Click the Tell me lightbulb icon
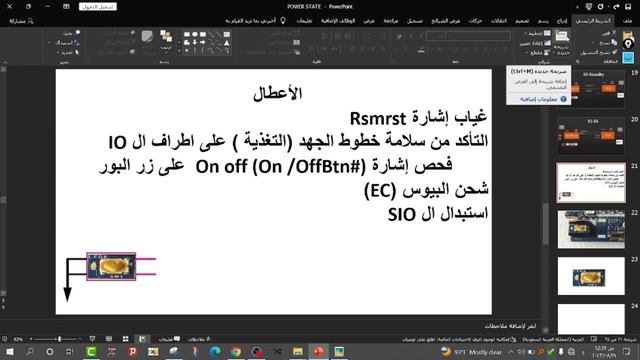This screenshot has height=360, width=640. point(283,20)
